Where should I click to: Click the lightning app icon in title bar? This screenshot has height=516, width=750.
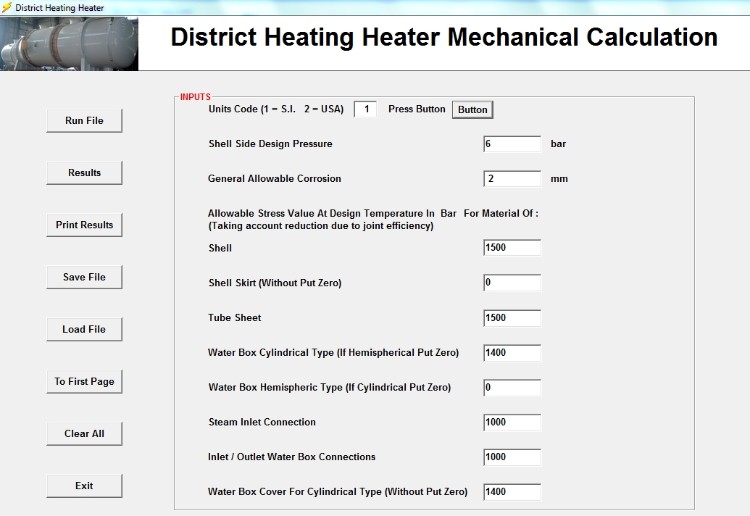click(6, 7)
